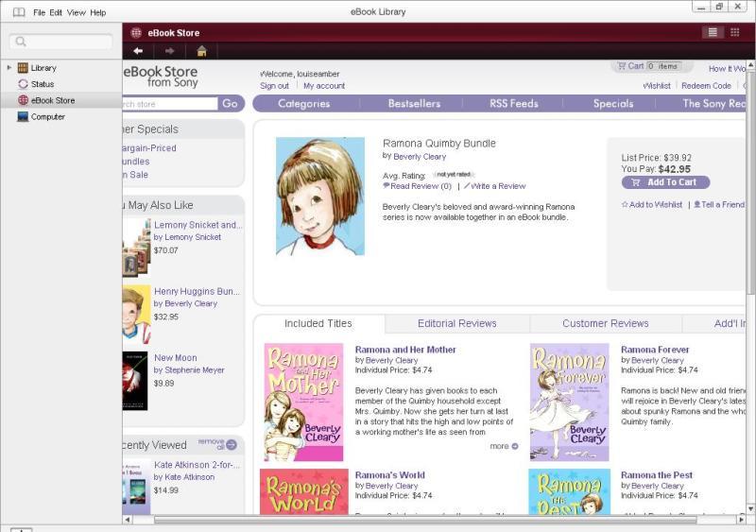Click the back arrow navigation icon
Image resolution: width=756 pixels, height=532 pixels.
[138, 51]
